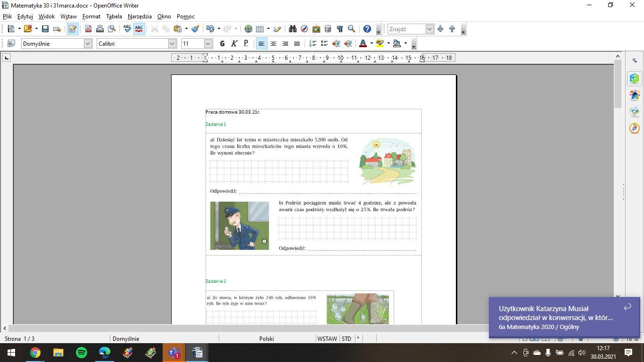Open the Plik menu
The image size is (644, 362).
pos(7,16)
